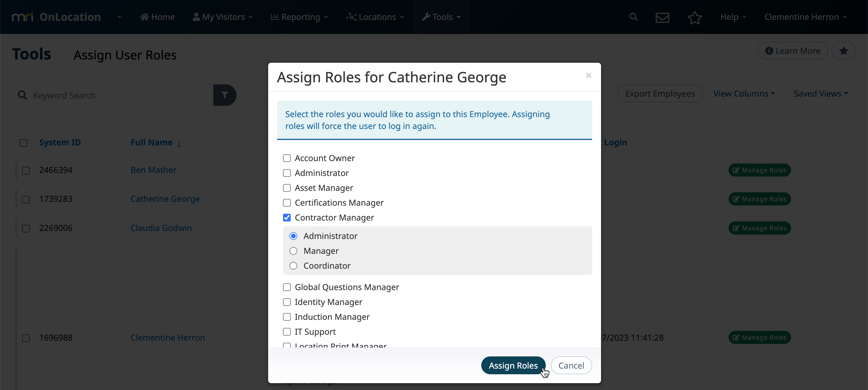
Task: Check the Account Owner role checkbox
Action: tap(287, 158)
